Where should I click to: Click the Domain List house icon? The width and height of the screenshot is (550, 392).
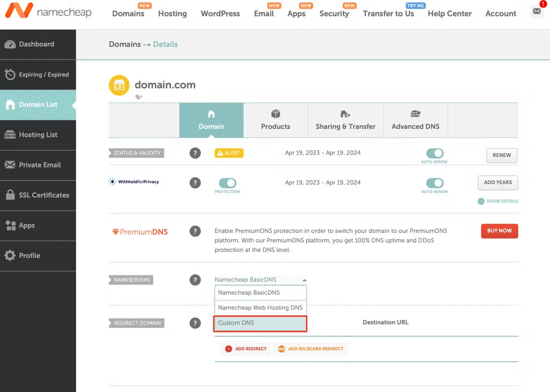click(10, 105)
